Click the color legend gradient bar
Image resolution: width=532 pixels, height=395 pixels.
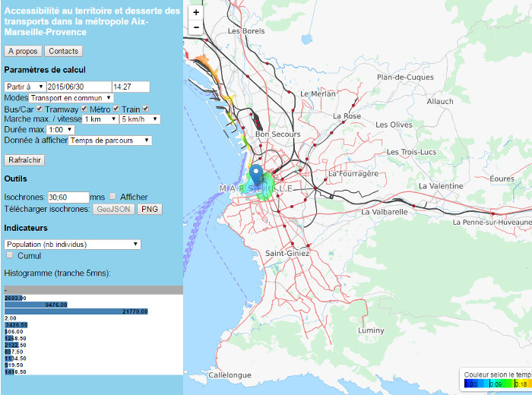pos(498,384)
